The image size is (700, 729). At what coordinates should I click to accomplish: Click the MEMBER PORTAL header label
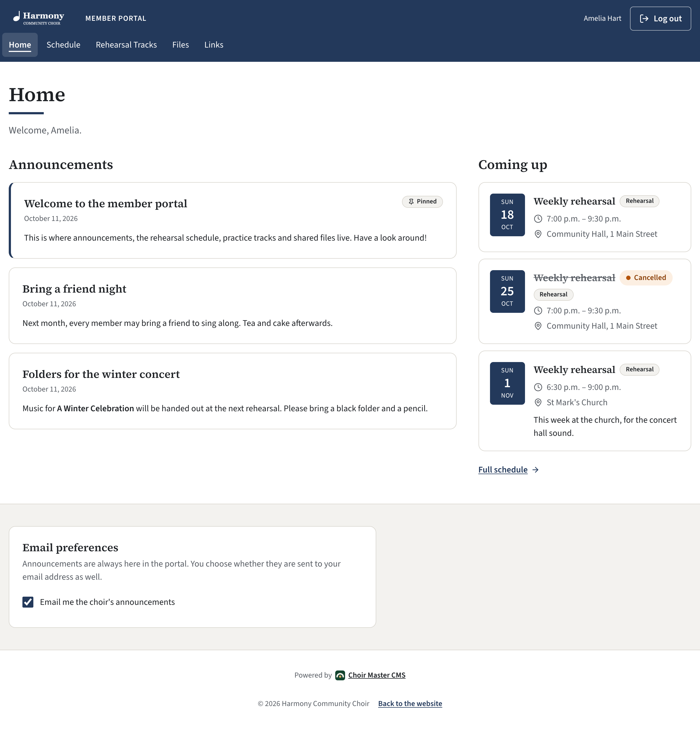(x=116, y=19)
